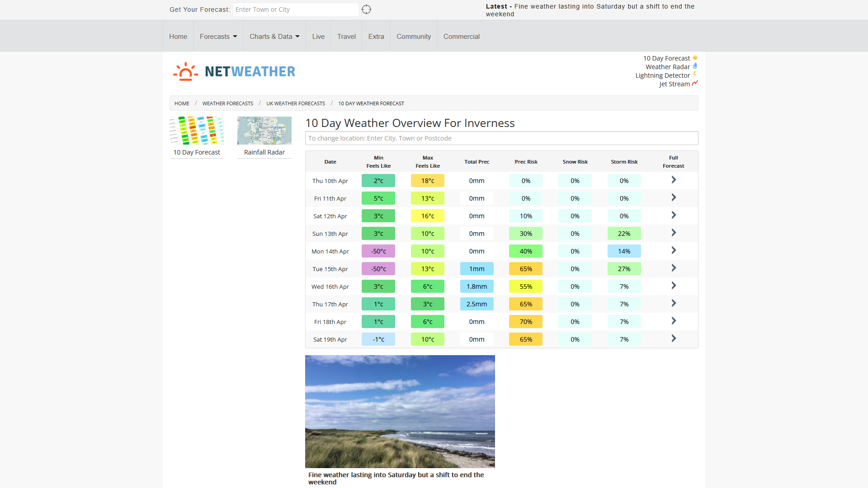Open the Live menu item
Image resolution: width=868 pixels, height=488 pixels.
pos(318,37)
